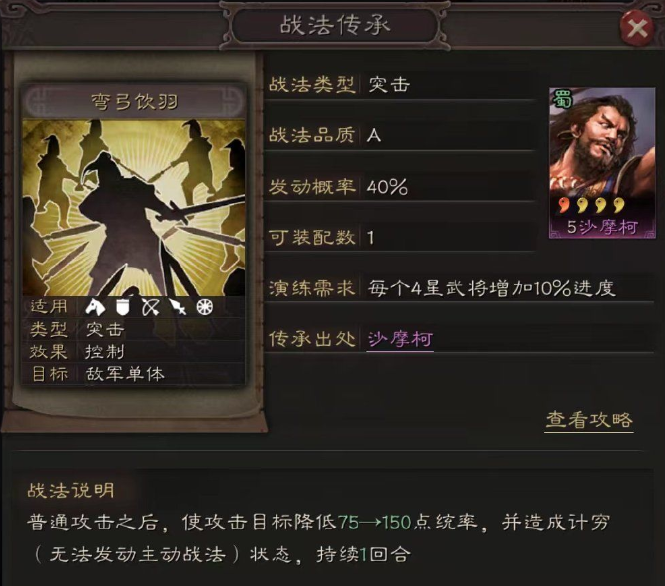Click the 效果 控制 row on card
This screenshot has height=586, width=665.
tap(134, 352)
